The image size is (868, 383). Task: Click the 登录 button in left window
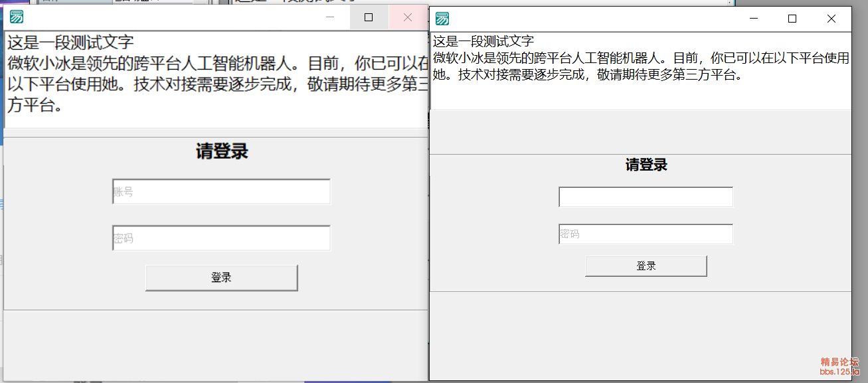(221, 277)
